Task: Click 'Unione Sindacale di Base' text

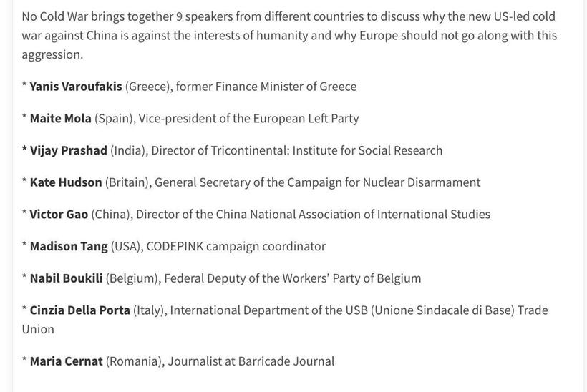Action: 443,310
